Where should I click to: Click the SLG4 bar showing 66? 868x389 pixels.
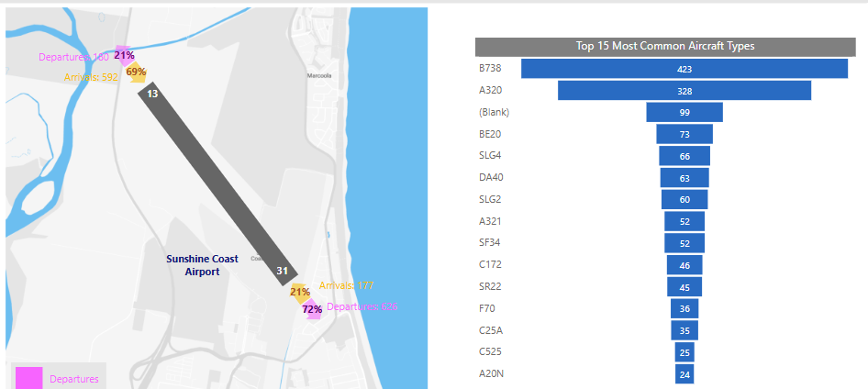(684, 156)
